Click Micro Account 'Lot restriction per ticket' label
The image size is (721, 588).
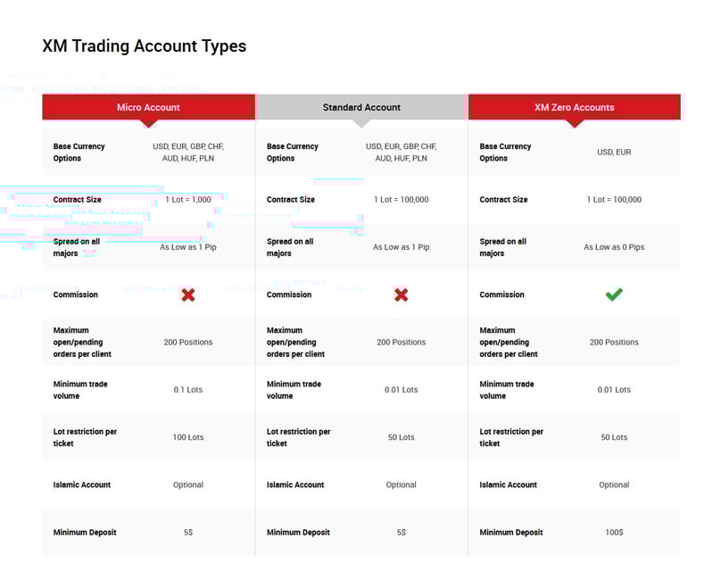tap(85, 437)
